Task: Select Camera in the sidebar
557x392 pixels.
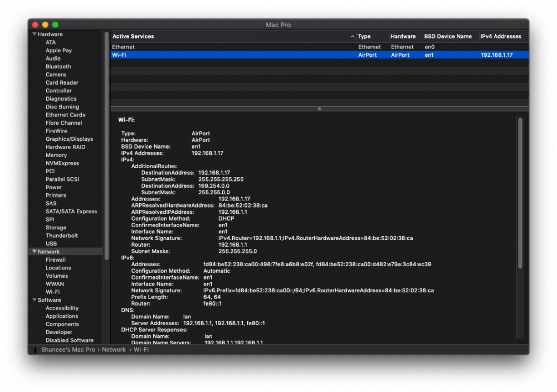Action: click(56, 75)
